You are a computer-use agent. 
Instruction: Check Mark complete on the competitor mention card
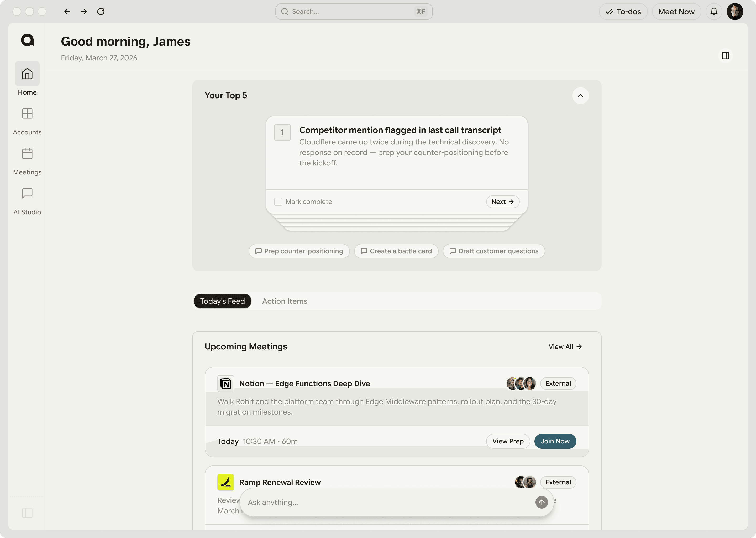click(278, 201)
